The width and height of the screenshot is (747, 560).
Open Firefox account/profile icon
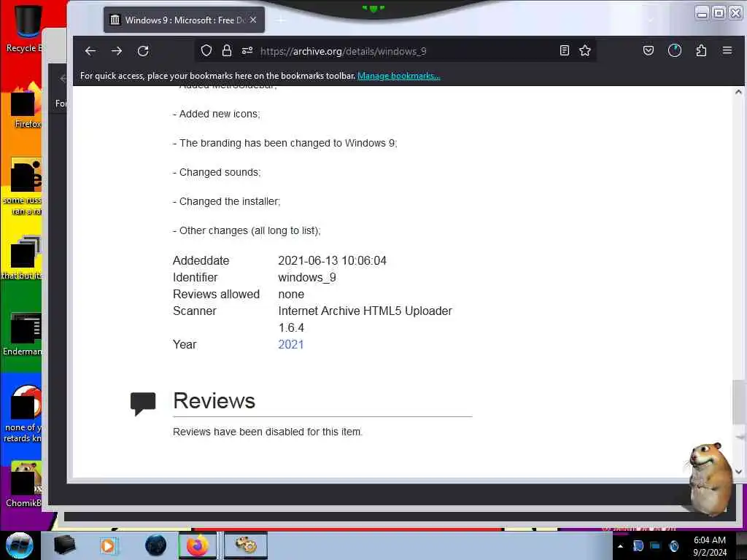[x=675, y=50]
